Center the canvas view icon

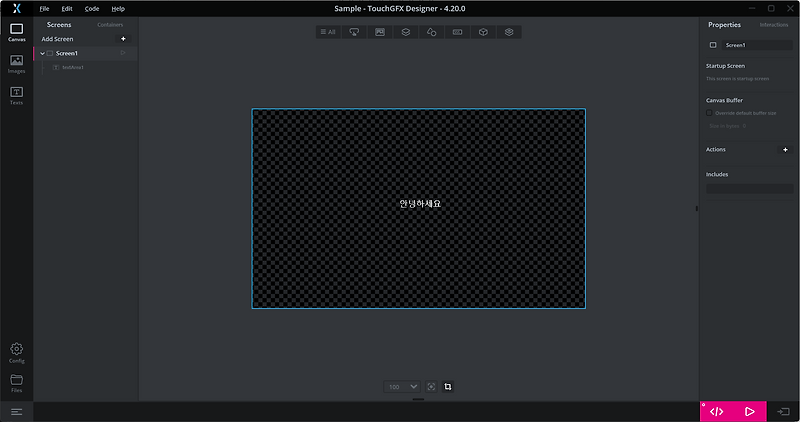coord(431,387)
